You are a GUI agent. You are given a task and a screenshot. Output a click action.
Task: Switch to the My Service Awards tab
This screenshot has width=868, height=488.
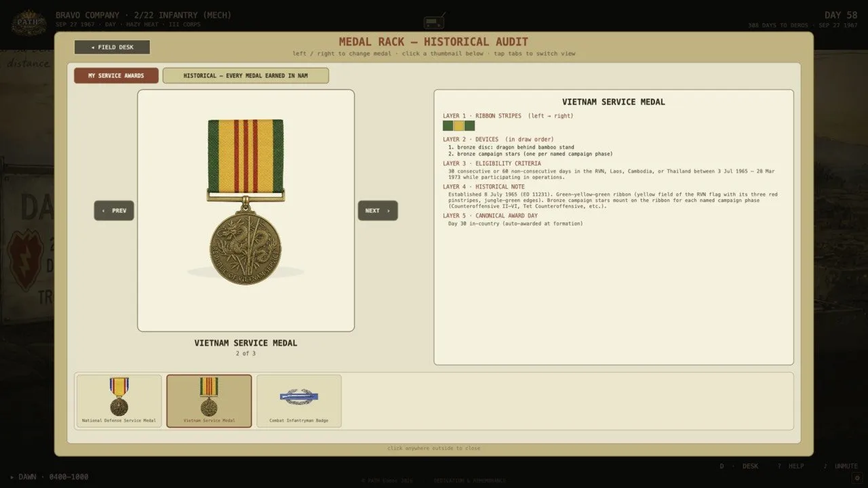coord(116,75)
